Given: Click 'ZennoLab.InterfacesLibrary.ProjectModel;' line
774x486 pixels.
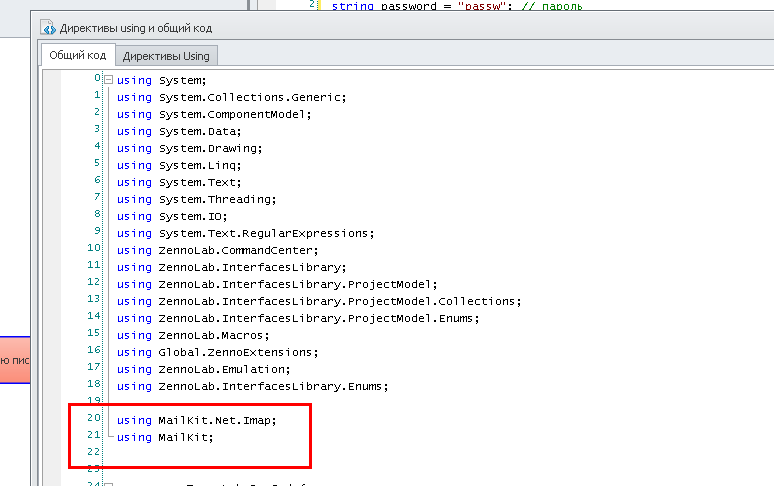Looking at the screenshot, I should click(x=277, y=285).
